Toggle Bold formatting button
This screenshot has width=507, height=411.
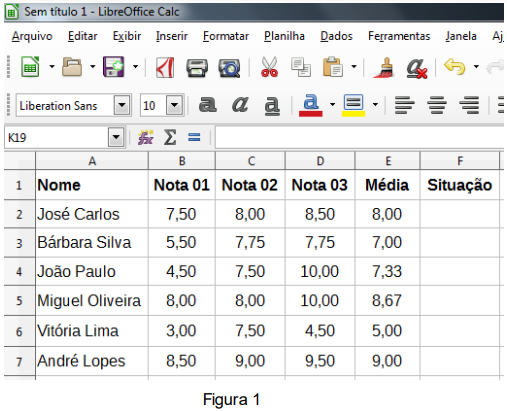(x=207, y=105)
